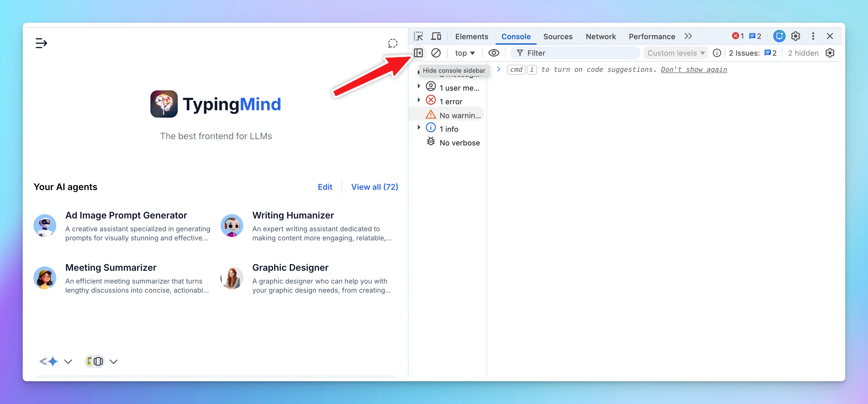The height and width of the screenshot is (404, 868).
Task: Open the Meeting Summarizer agent title
Action: [x=110, y=267]
